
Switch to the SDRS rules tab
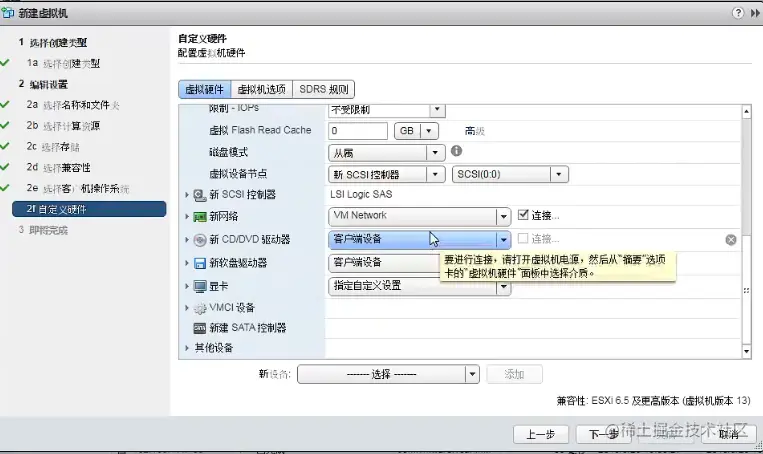point(324,90)
